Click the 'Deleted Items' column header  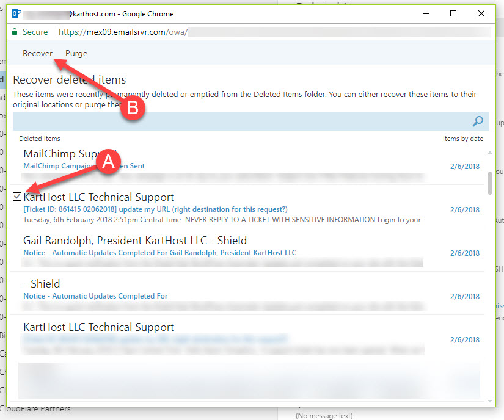tap(40, 139)
